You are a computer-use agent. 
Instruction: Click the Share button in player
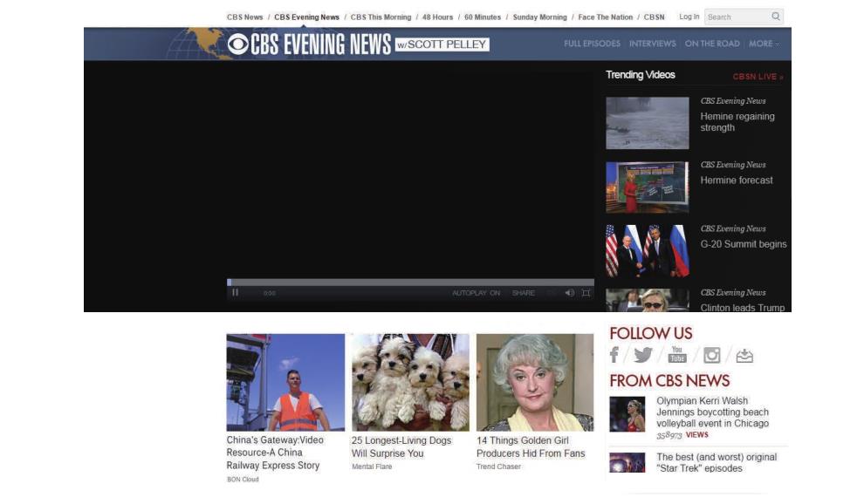524,293
